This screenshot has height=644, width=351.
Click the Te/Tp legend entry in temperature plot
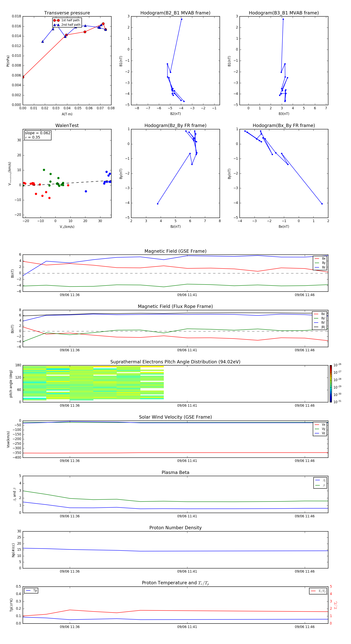click(318, 591)
